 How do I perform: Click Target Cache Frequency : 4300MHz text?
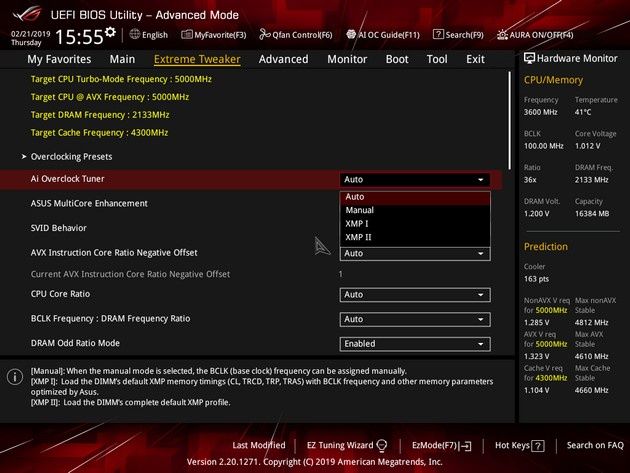[99, 133]
